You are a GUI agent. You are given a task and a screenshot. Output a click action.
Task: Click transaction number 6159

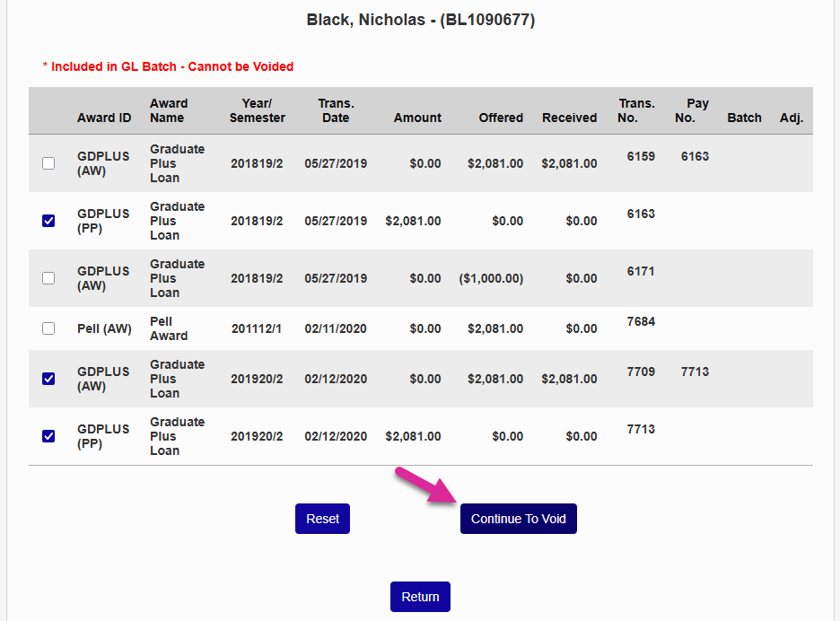click(641, 156)
